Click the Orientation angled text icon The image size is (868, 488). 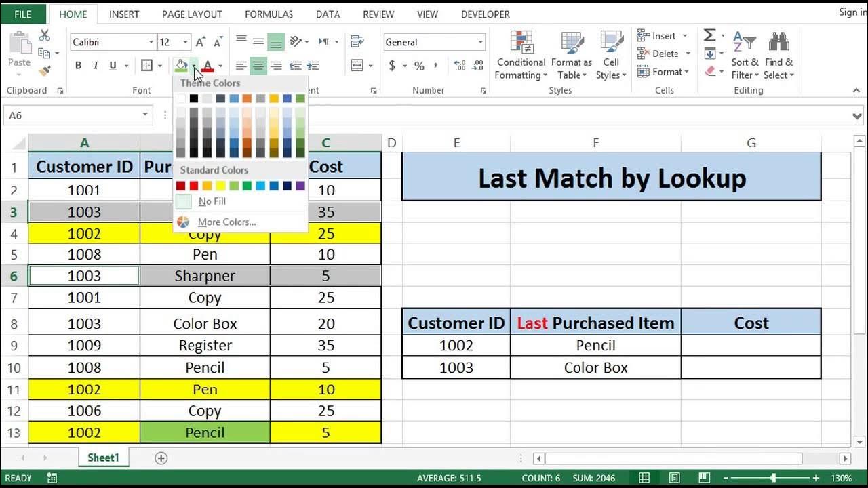[296, 42]
